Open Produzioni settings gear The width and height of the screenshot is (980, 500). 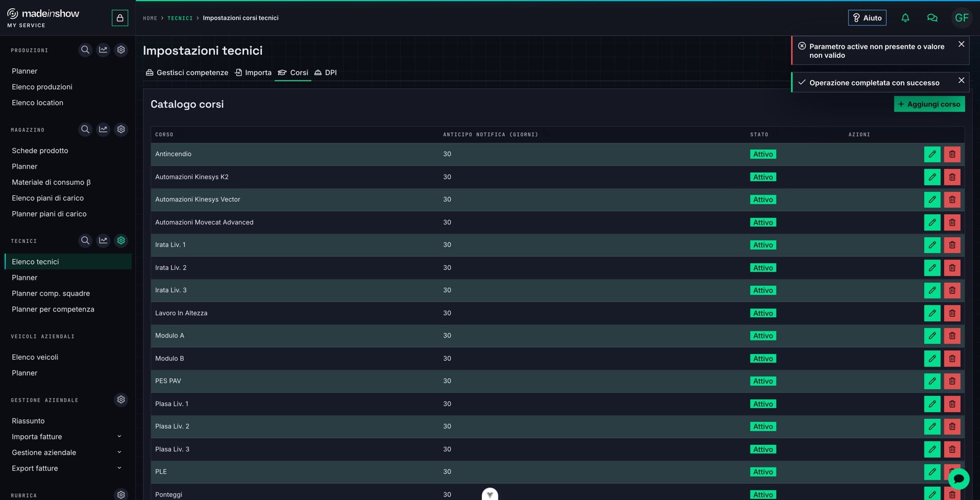121,50
